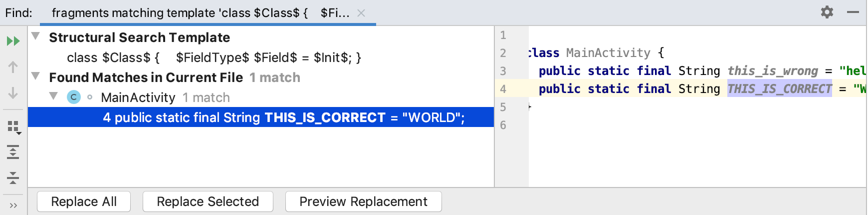The height and width of the screenshot is (215, 868).
Task: Collapse the Structural Search Template node
Action: [x=36, y=36]
